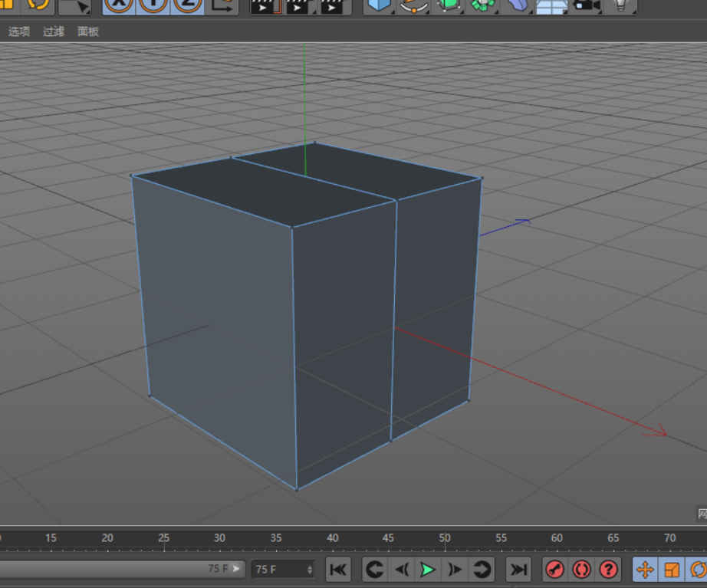Toggle scale keyframe recording
Viewport: 707px width, 588px height.
coord(672,570)
